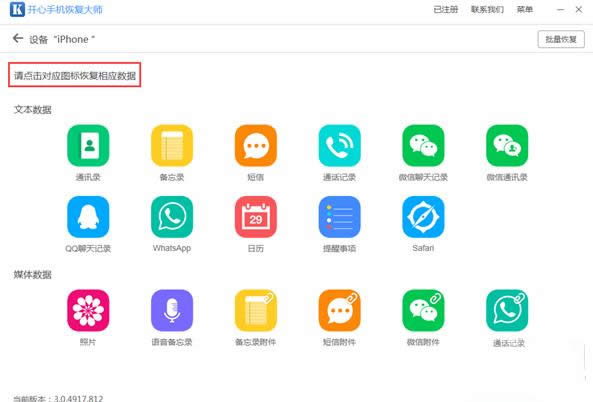Image resolution: width=593 pixels, height=402 pixels.
Task: Open the 语音备忘录 microphone icon
Action: [x=172, y=310]
